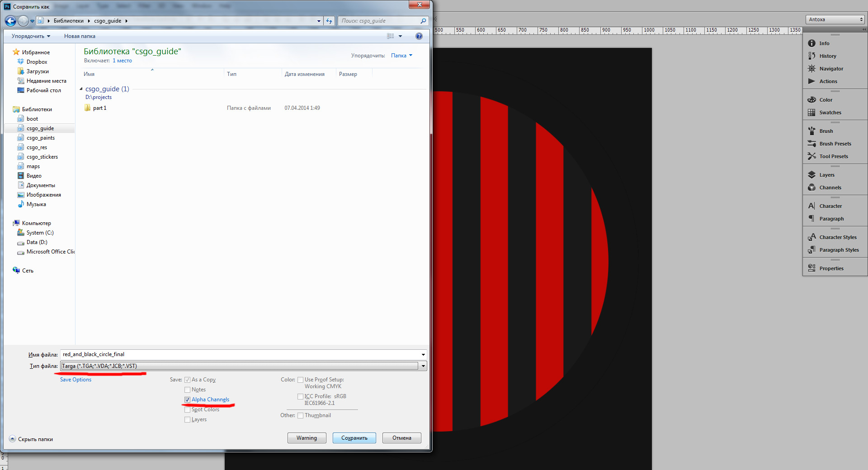Viewport: 868px width, 470px height.
Task: Toggle the Spot Colors checkbox
Action: coord(187,410)
